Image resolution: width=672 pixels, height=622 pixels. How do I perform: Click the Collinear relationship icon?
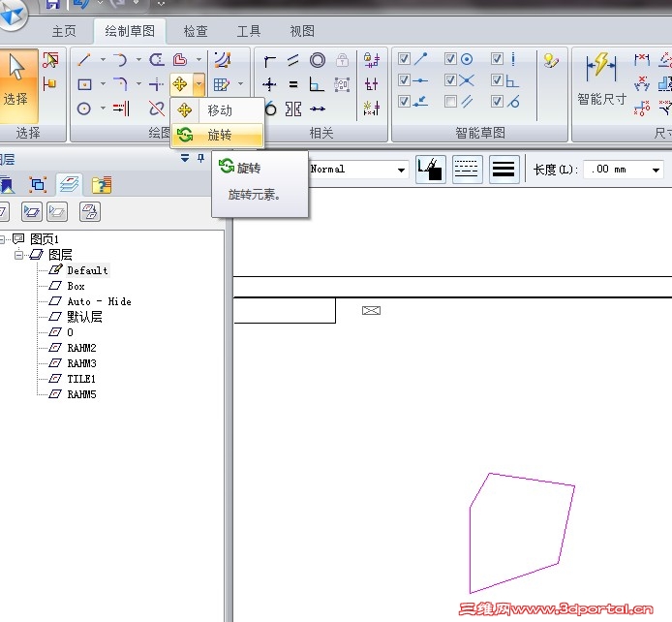tap(318, 109)
